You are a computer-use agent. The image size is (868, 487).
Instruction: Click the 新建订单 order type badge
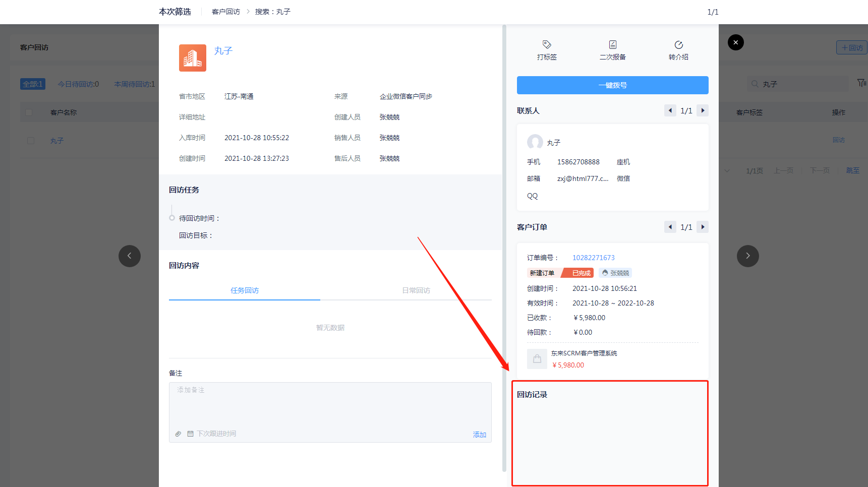point(543,273)
